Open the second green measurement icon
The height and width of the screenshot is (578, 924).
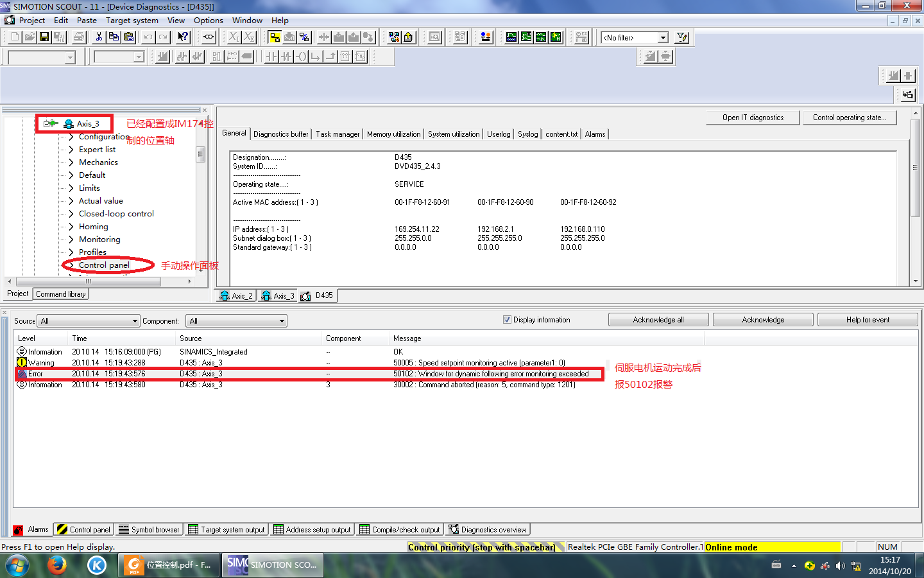pyautogui.click(x=526, y=37)
